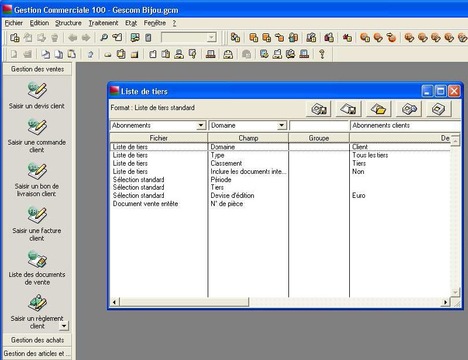Open the Fenêtre menu
The image size is (468, 360).
click(x=155, y=23)
